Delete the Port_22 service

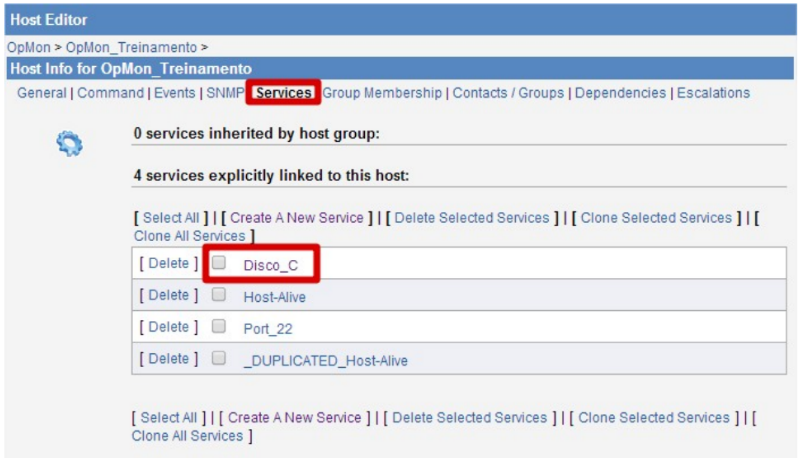(168, 327)
